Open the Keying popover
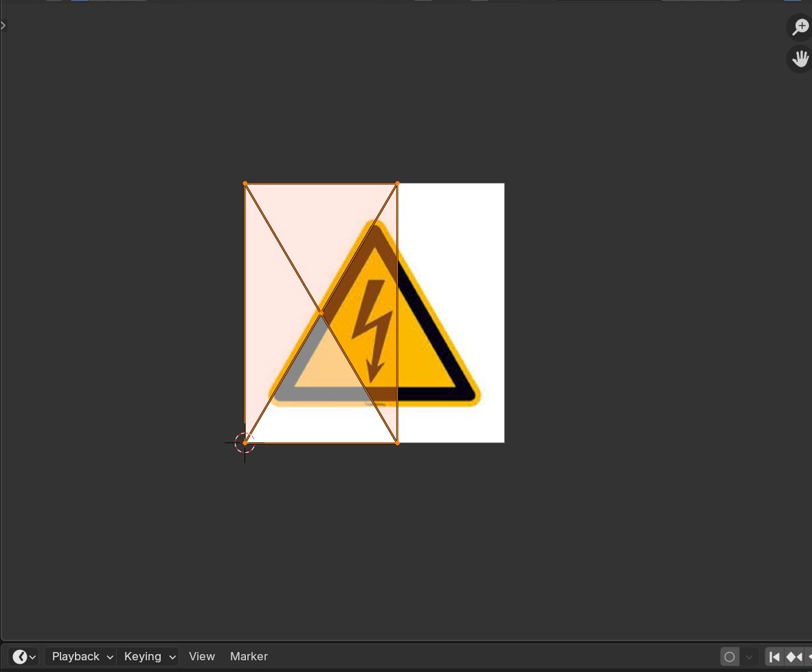The width and height of the screenshot is (812, 672). click(x=148, y=656)
